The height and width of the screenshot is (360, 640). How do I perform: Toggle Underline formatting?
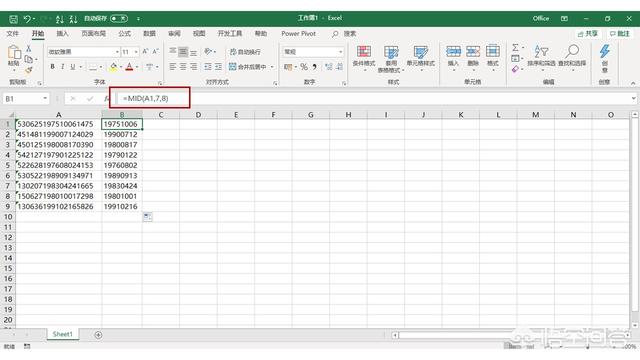point(73,67)
